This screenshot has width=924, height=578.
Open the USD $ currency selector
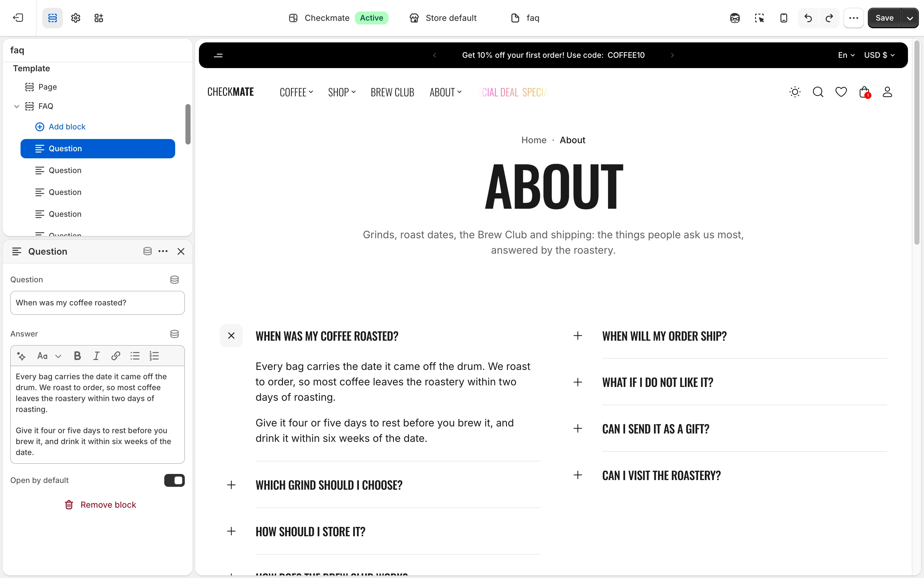(x=879, y=55)
